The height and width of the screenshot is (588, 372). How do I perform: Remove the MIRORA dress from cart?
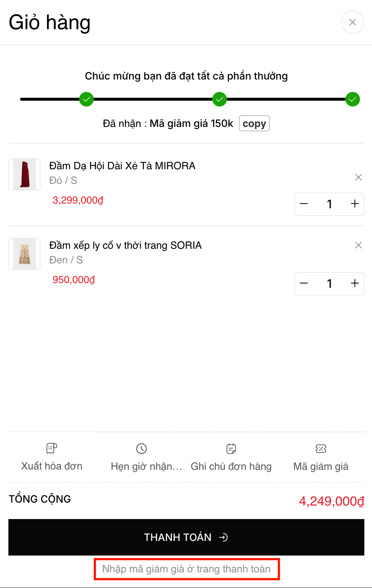pyautogui.click(x=359, y=177)
